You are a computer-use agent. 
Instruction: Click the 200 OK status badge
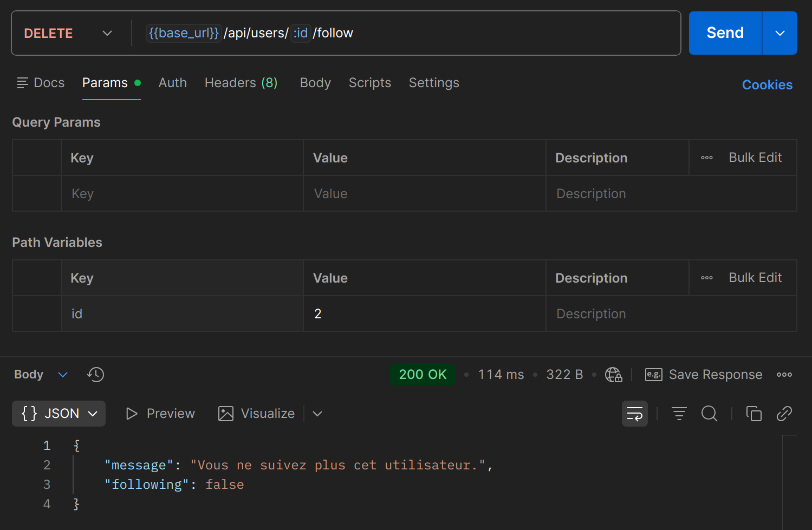point(423,375)
